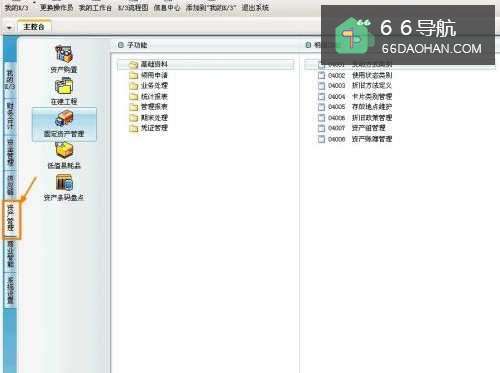Open the 04007 资产组管理 document item
This screenshot has width=500, height=373.
pos(352,128)
